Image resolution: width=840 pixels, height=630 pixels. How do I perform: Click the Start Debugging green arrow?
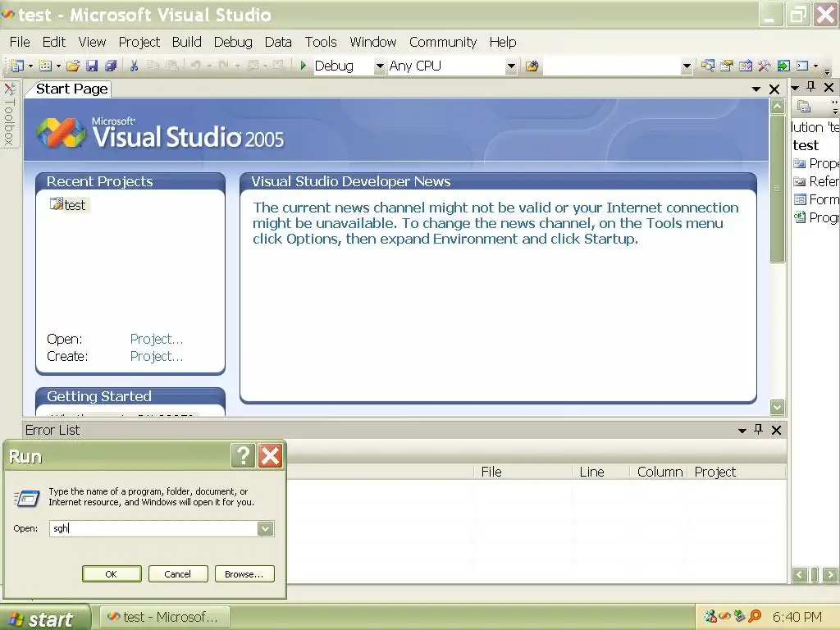tap(304, 66)
